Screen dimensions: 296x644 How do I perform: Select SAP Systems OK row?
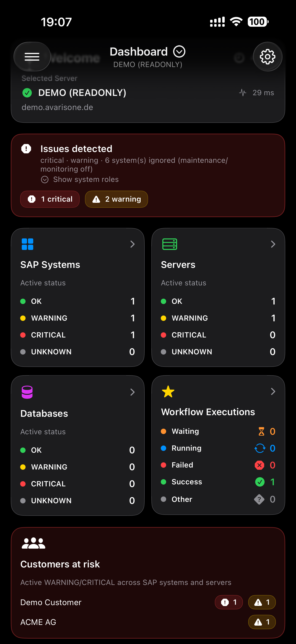[x=78, y=301]
